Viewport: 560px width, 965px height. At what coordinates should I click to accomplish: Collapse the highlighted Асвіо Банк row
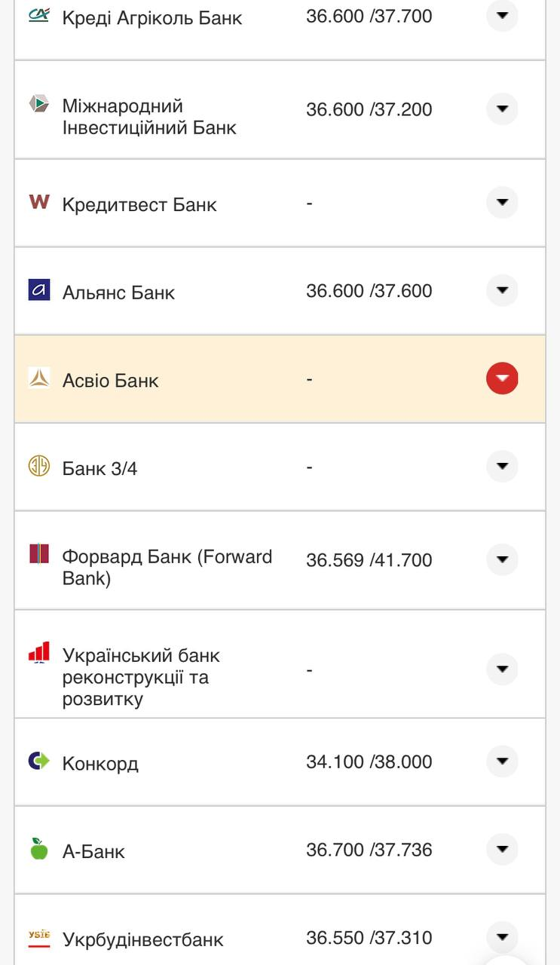pos(502,378)
